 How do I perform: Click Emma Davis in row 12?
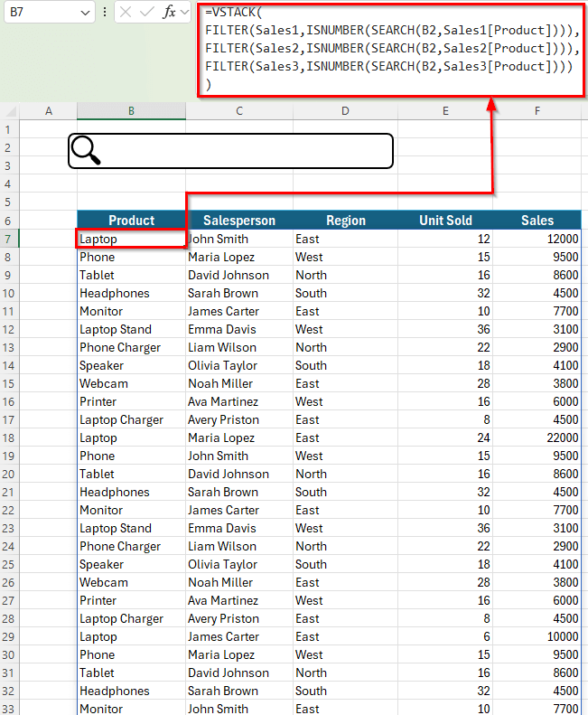point(239,329)
